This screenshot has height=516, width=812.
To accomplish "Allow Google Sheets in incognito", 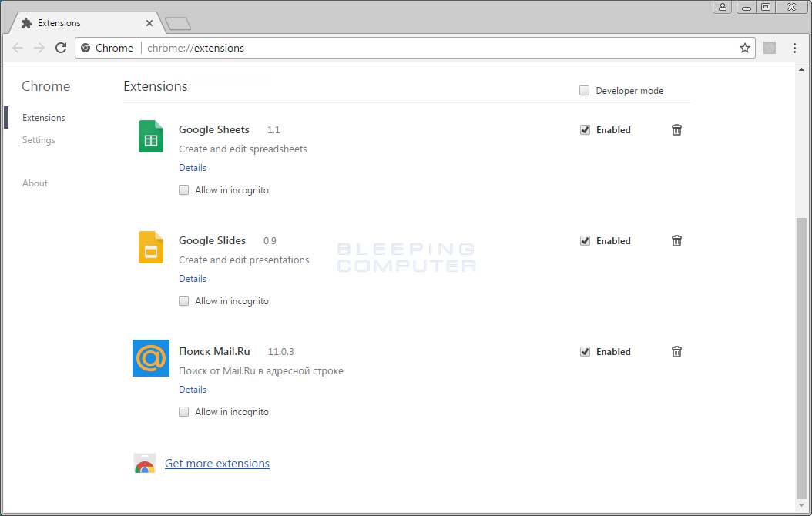I will pyautogui.click(x=183, y=189).
